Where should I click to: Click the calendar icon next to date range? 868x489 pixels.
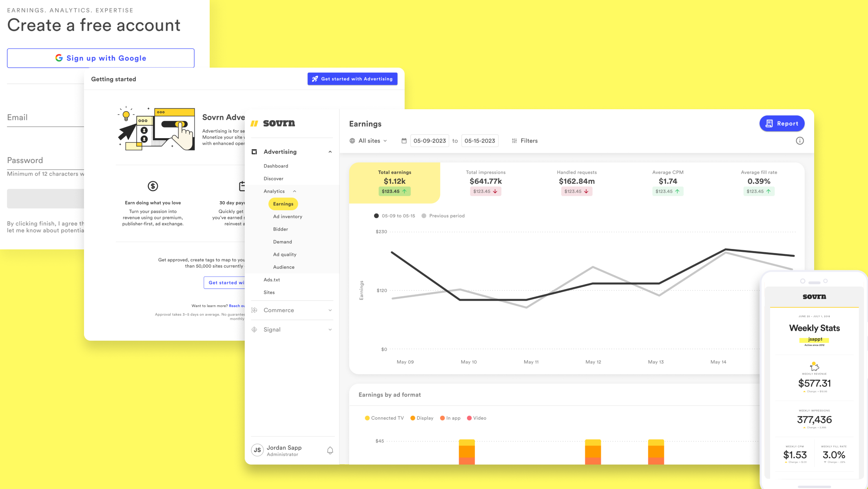(404, 141)
